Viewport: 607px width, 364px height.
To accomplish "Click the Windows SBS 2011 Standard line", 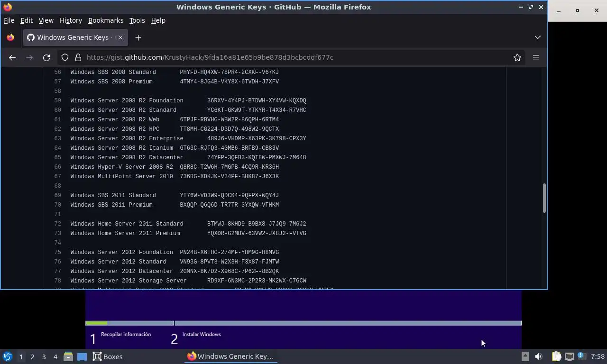I will click(175, 195).
